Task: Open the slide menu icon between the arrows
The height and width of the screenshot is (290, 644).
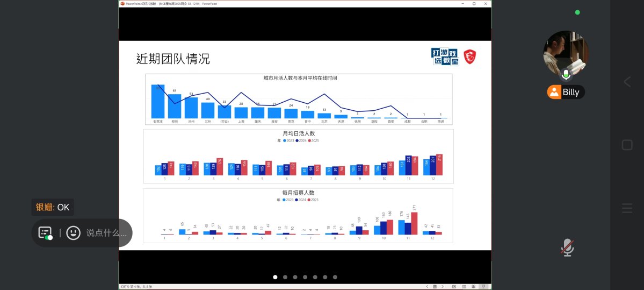Action: point(435,287)
